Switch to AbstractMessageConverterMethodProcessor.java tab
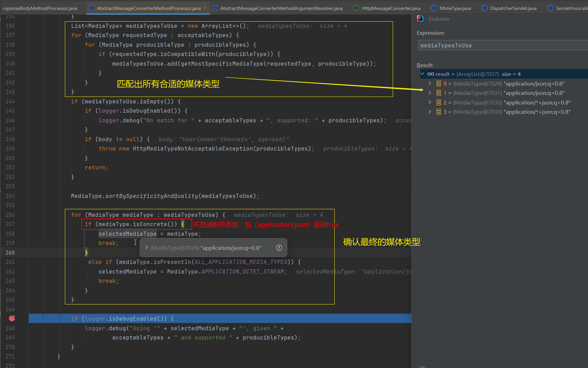 click(149, 8)
